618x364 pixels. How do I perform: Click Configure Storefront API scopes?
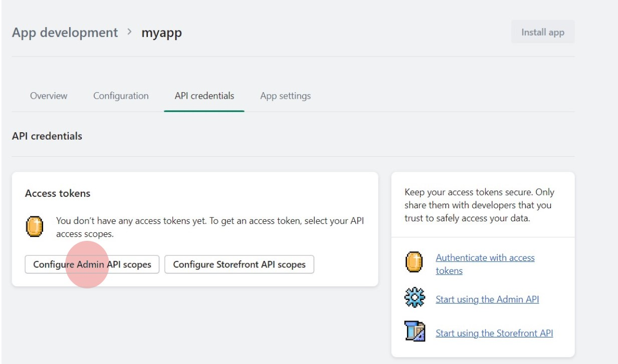click(x=239, y=264)
